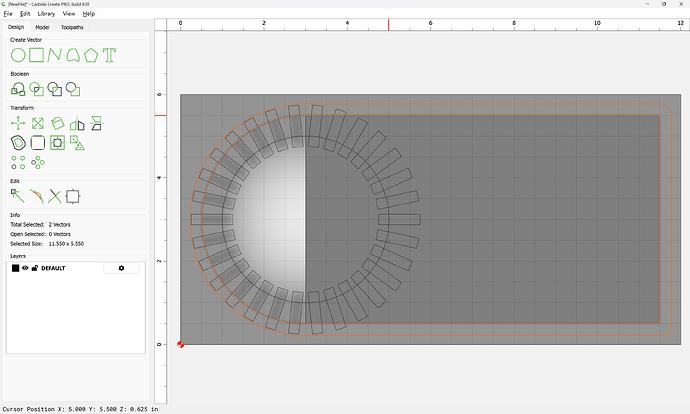Select the DEFAULT layer name
This screenshot has width=690, height=414.
pyautogui.click(x=54, y=268)
